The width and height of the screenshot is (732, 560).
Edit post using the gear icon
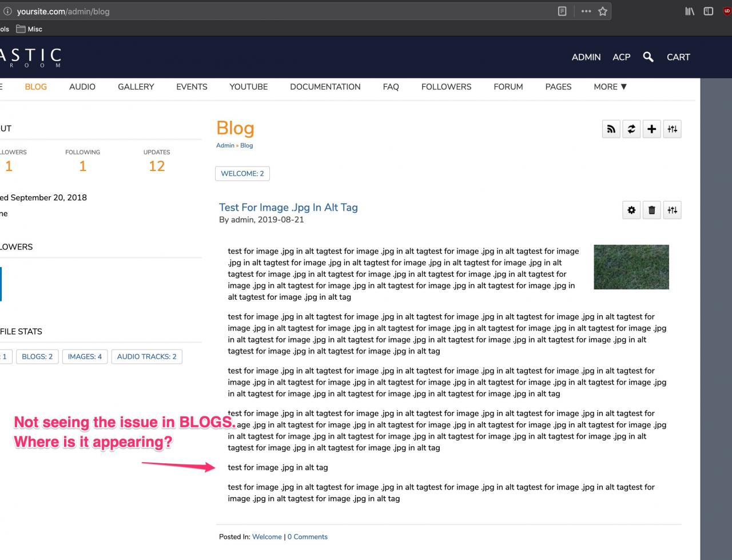pos(631,210)
